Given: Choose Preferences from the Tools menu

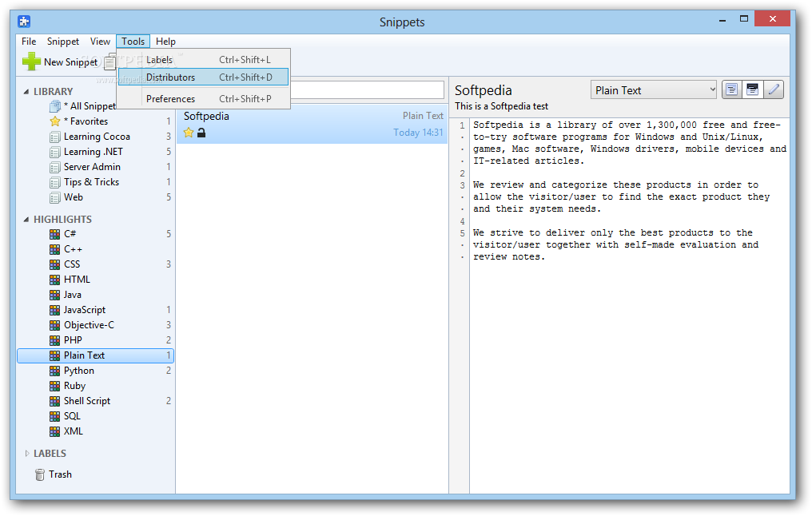Looking at the screenshot, I should [203, 99].
